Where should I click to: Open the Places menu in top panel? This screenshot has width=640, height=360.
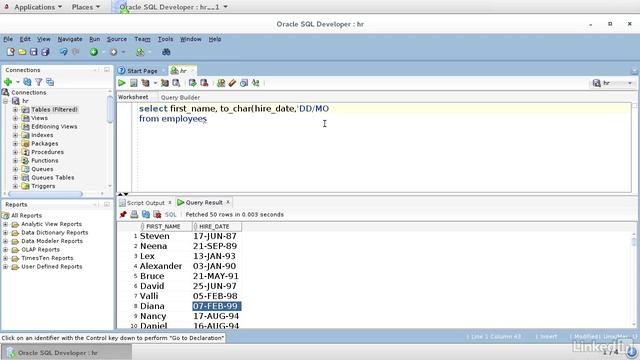(86, 7)
